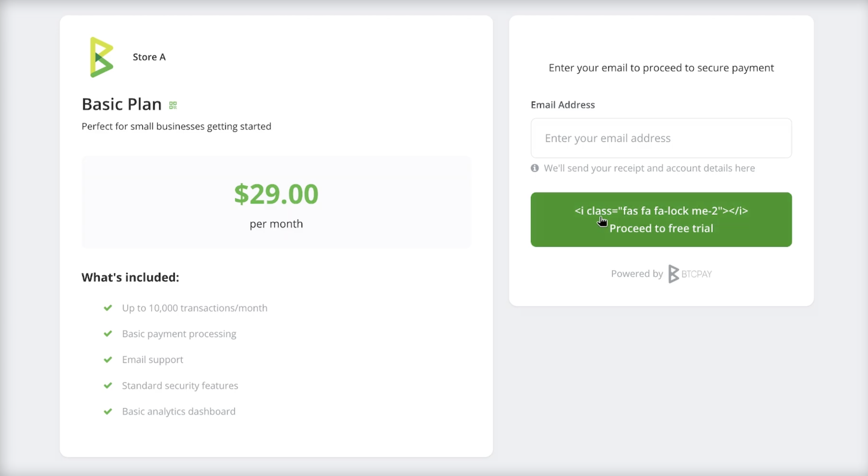
Task: Click the checkmark next to Email support
Action: pyautogui.click(x=108, y=359)
